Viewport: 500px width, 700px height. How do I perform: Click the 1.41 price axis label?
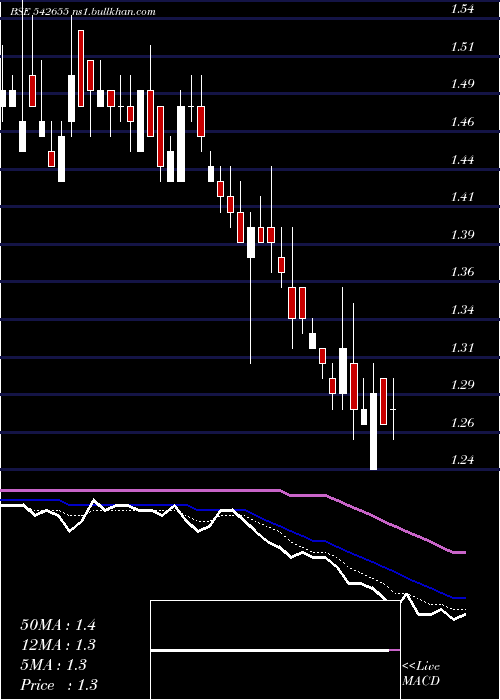point(462,197)
